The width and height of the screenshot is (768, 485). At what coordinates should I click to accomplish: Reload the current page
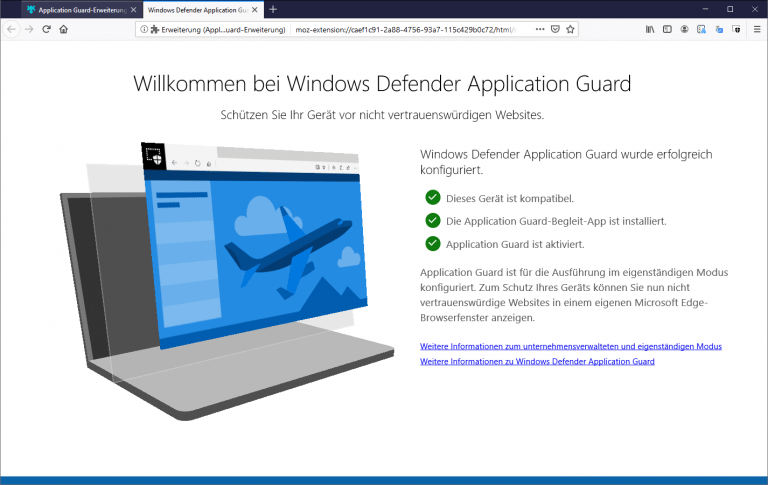pyautogui.click(x=46, y=29)
